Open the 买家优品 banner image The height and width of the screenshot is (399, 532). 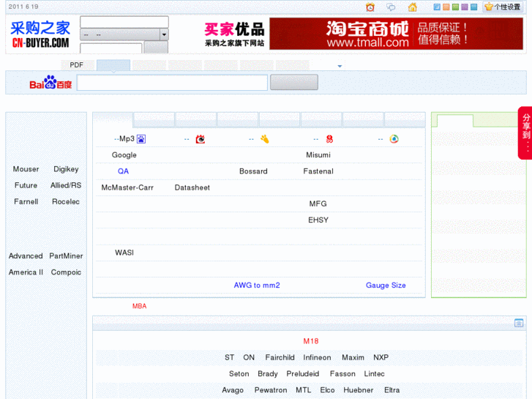point(234,34)
